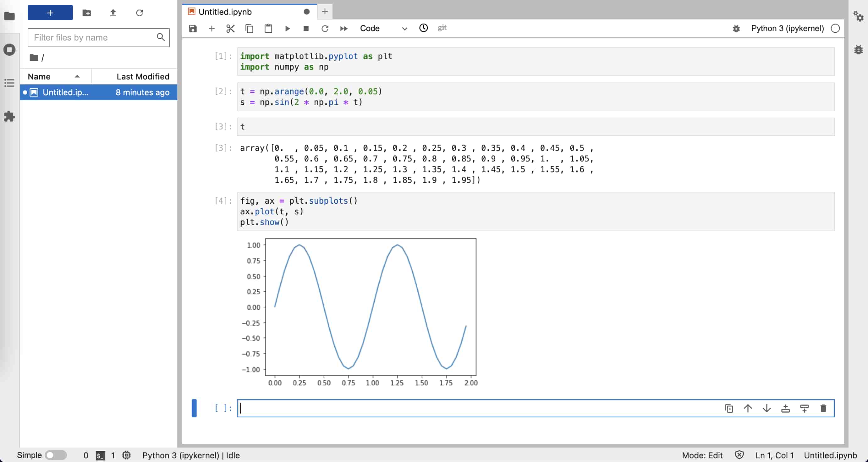
Task: Delete the active cell
Action: point(823,409)
